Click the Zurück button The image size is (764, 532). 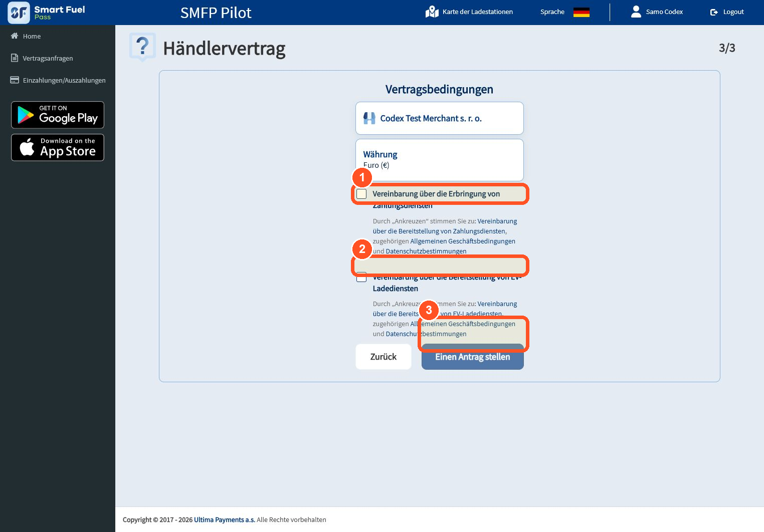point(384,357)
